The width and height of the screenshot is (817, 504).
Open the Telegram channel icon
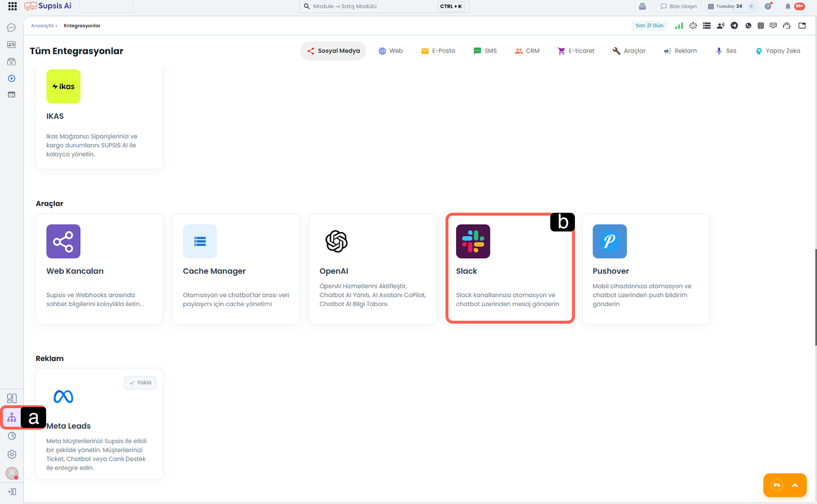pyautogui.click(x=734, y=26)
